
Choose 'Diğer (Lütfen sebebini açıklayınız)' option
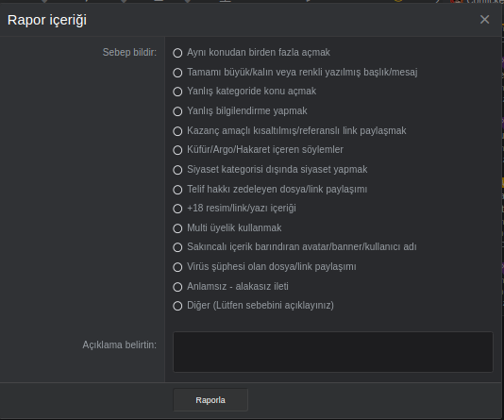pyautogui.click(x=177, y=306)
